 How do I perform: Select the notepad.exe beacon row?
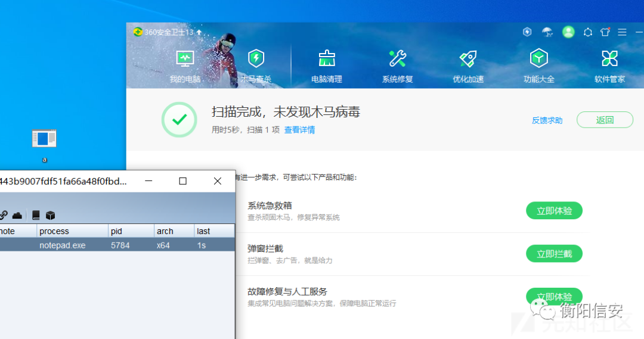pos(117,245)
